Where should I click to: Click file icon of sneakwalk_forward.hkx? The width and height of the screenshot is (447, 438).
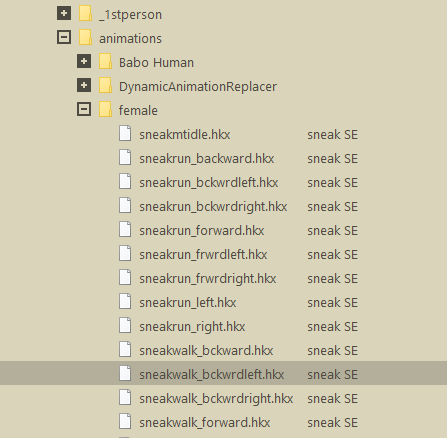(125, 422)
